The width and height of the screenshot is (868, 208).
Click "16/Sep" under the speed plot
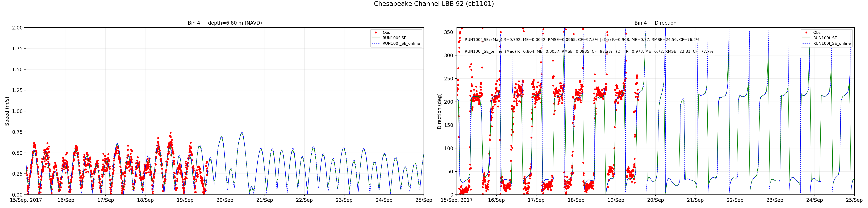[66, 200]
